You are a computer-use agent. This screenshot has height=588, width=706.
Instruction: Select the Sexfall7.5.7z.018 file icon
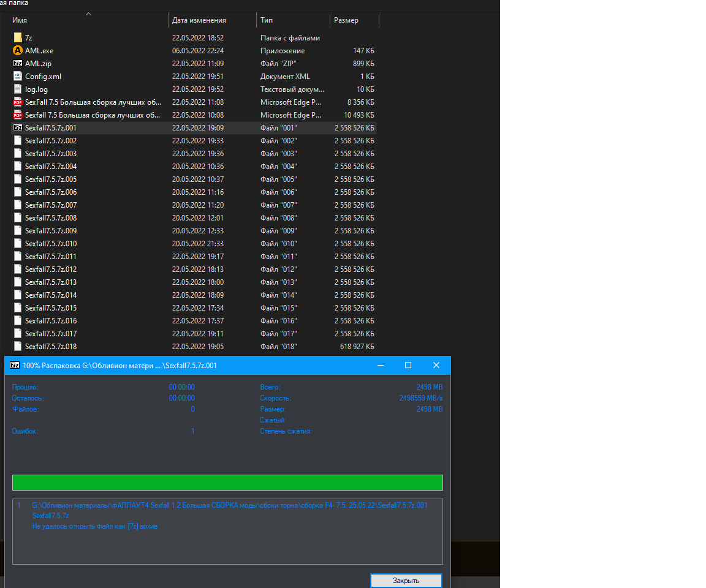[x=18, y=347]
